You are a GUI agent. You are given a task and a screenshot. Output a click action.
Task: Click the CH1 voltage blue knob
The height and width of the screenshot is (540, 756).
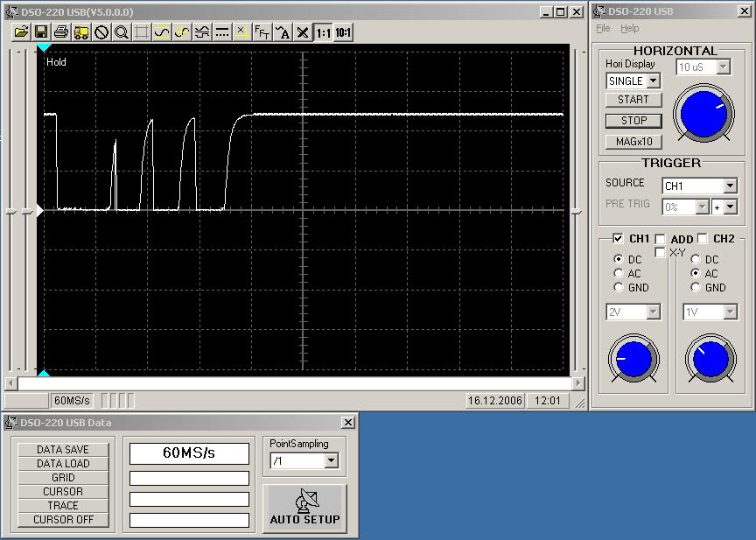point(633,359)
